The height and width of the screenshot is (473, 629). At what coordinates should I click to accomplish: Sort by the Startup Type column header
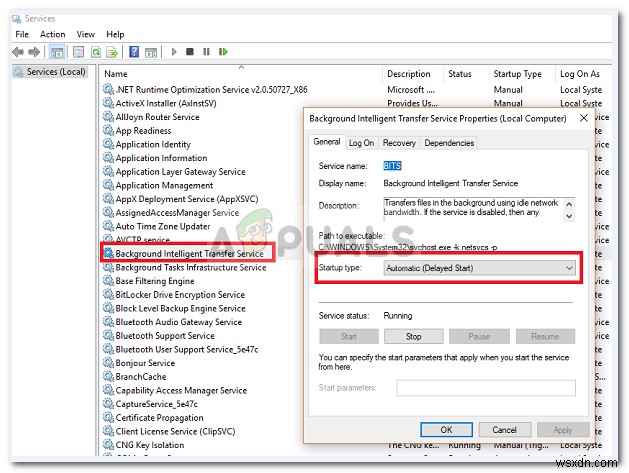coord(518,74)
